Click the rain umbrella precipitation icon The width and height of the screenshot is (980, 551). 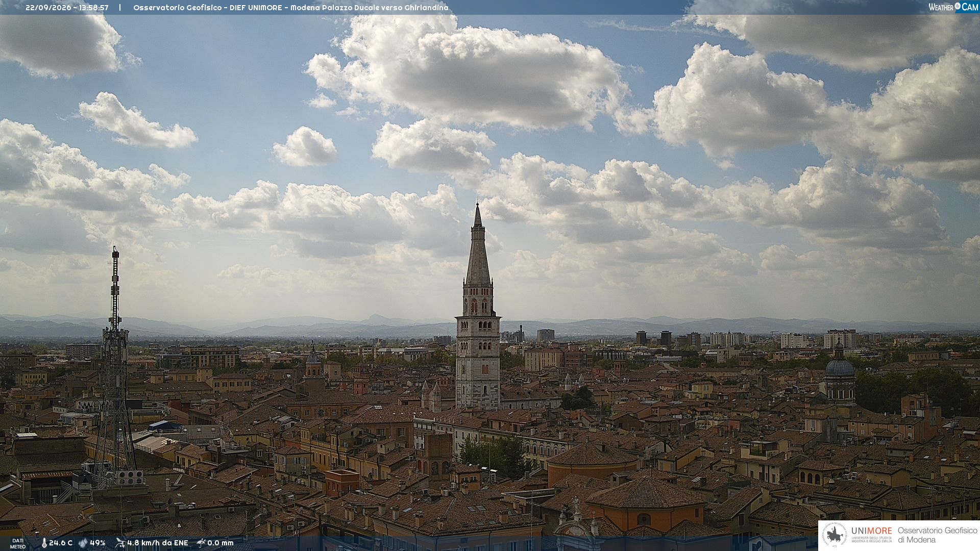[x=201, y=543]
